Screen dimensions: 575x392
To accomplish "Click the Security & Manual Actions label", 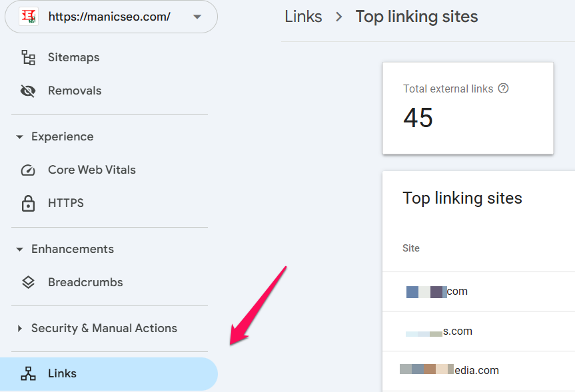I will pos(104,328).
